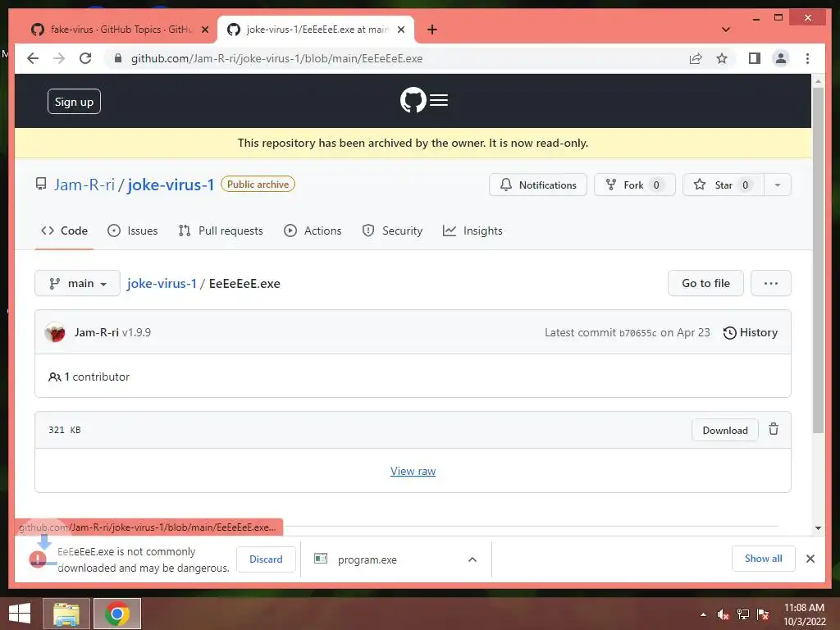Image resolution: width=840 pixels, height=630 pixels.
Task: Open the latest commit b70655c link
Action: click(x=637, y=333)
